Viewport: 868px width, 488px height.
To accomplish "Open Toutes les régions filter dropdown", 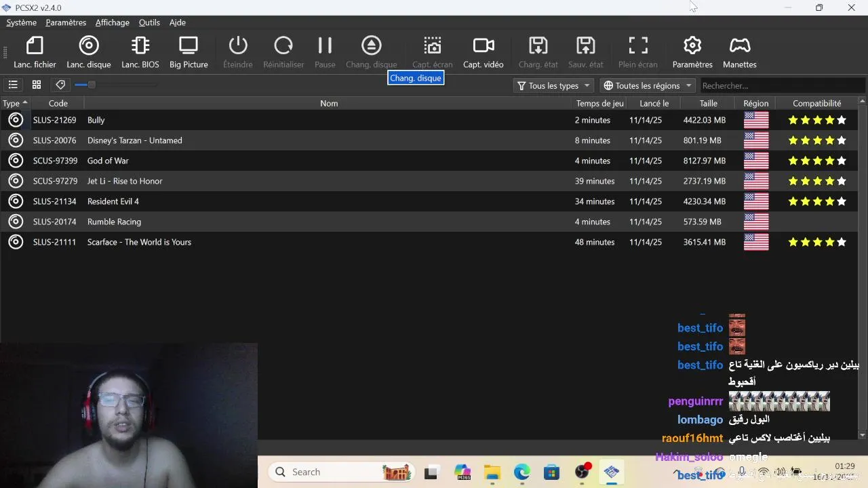I will click(648, 85).
